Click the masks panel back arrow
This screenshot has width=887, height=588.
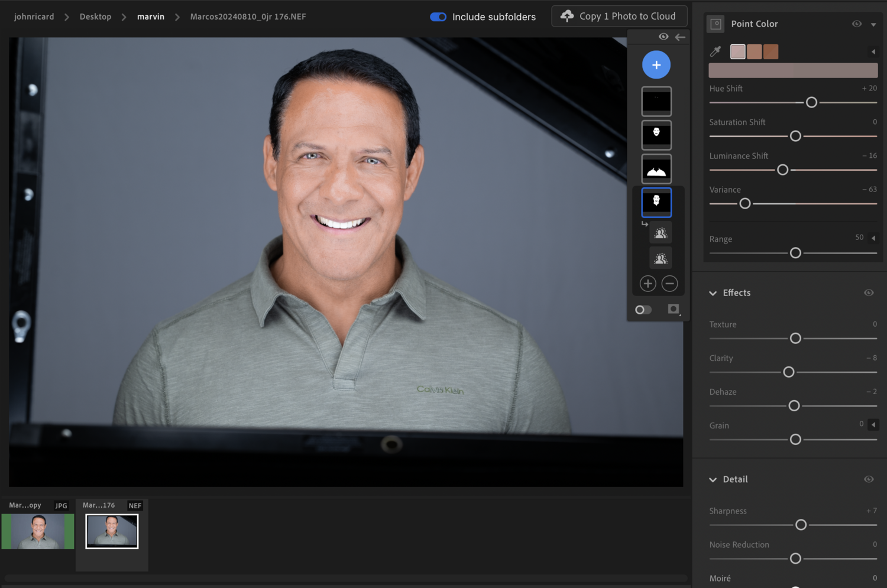click(680, 37)
